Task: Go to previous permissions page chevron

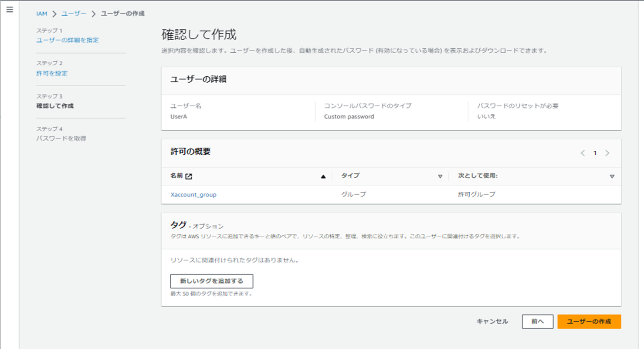Action: click(583, 153)
